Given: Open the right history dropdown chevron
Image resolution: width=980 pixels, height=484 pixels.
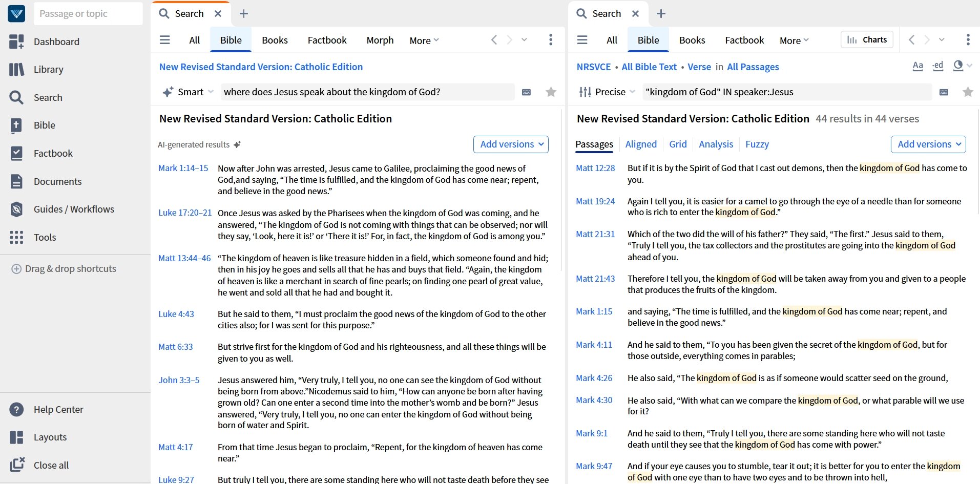Looking at the screenshot, I should click(942, 40).
